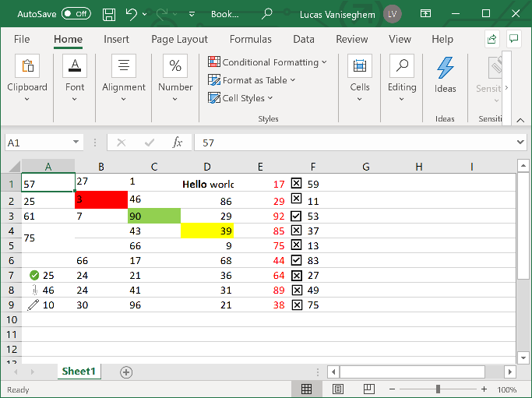Switch to the Insert tab
This screenshot has height=398, width=532.
click(x=117, y=39)
